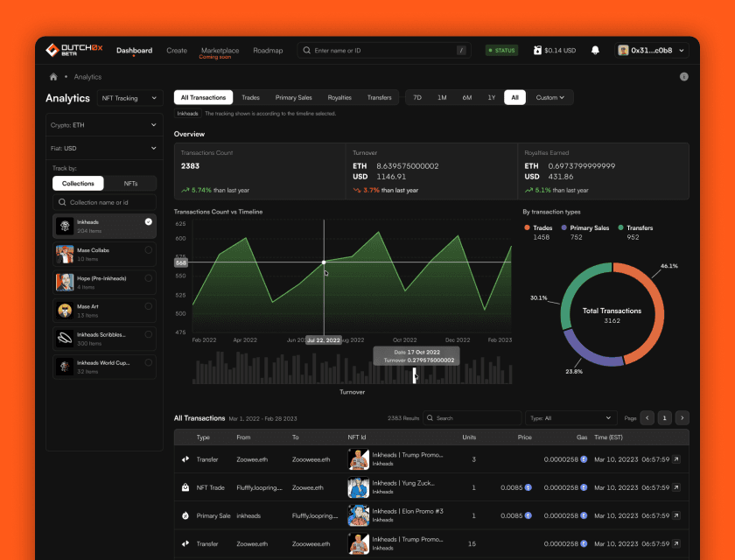The height and width of the screenshot is (560, 735).
Task: Set the timeline to 6M
Action: [x=467, y=97]
